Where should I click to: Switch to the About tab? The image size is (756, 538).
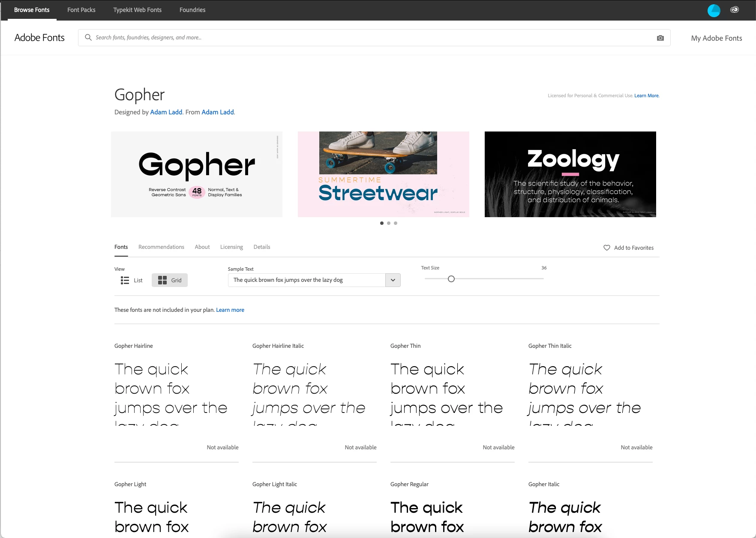202,247
